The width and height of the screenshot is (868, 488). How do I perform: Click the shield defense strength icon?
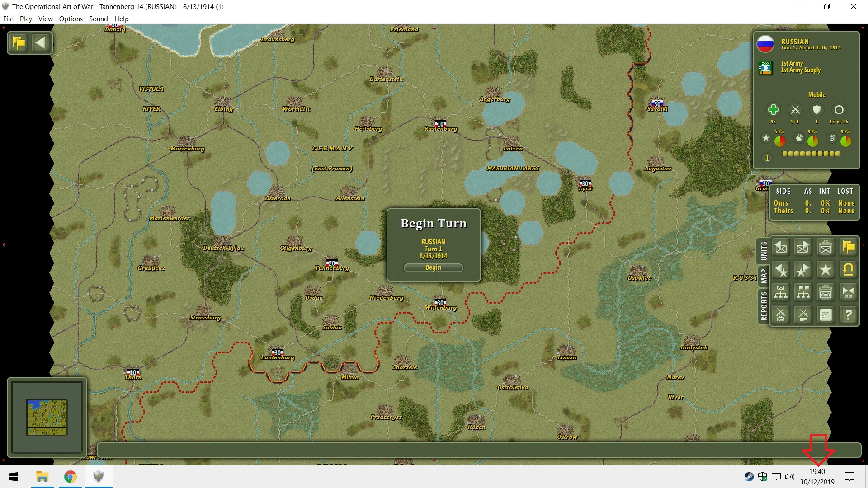pos(816,110)
